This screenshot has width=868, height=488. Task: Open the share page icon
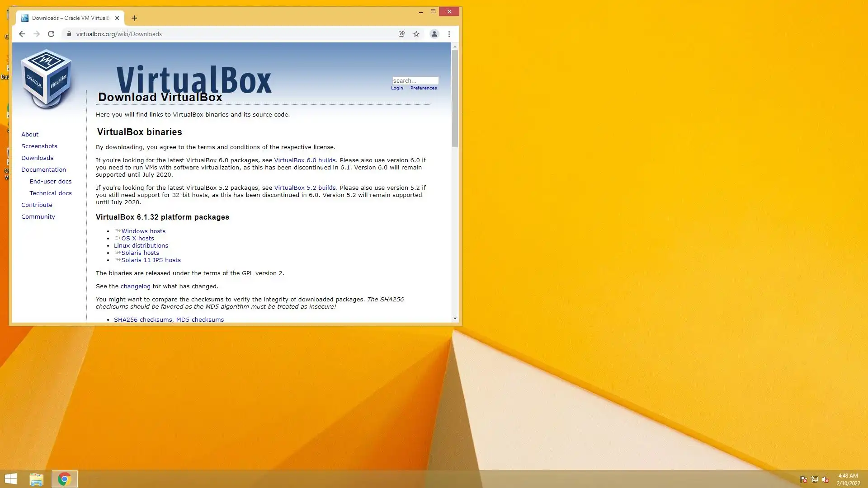(x=401, y=34)
